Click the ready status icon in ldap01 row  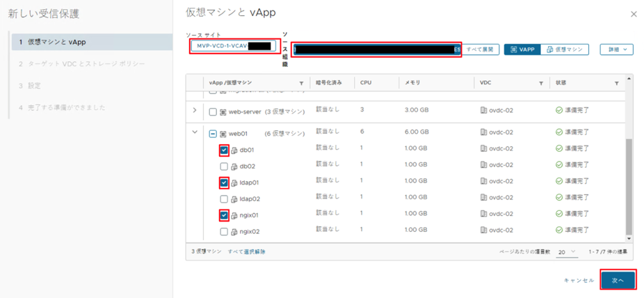[x=558, y=181]
